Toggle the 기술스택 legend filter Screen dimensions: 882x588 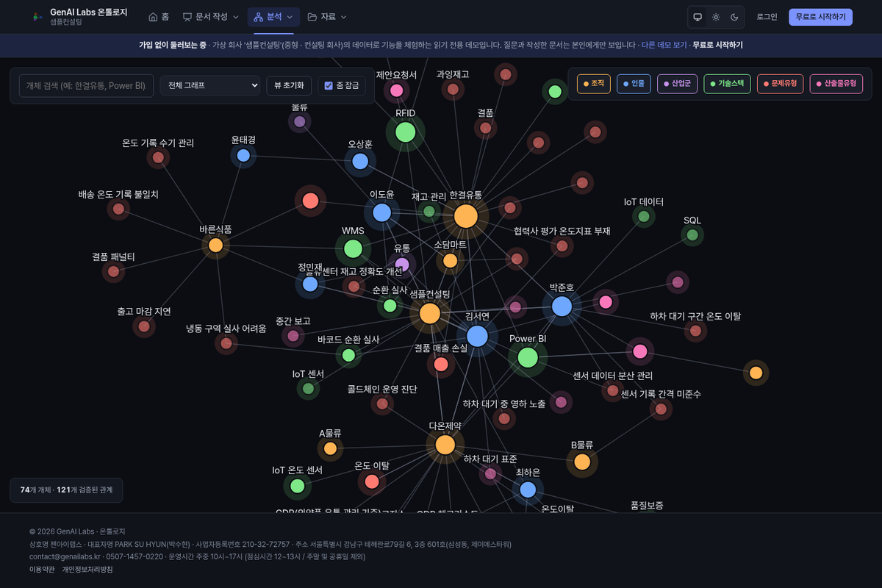coord(728,84)
